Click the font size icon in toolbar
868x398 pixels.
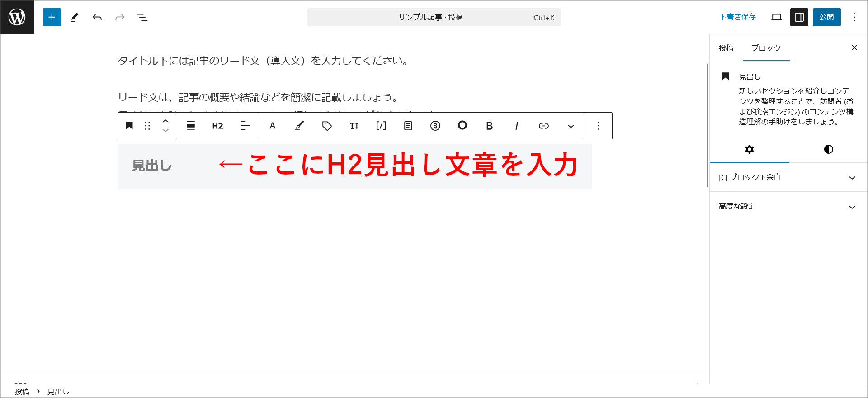click(354, 126)
